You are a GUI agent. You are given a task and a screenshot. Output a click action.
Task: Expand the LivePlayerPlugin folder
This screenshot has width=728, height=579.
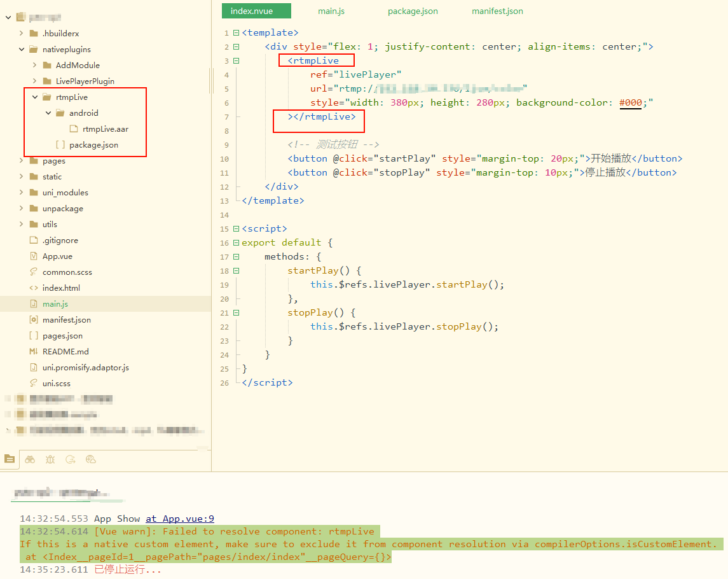35,81
